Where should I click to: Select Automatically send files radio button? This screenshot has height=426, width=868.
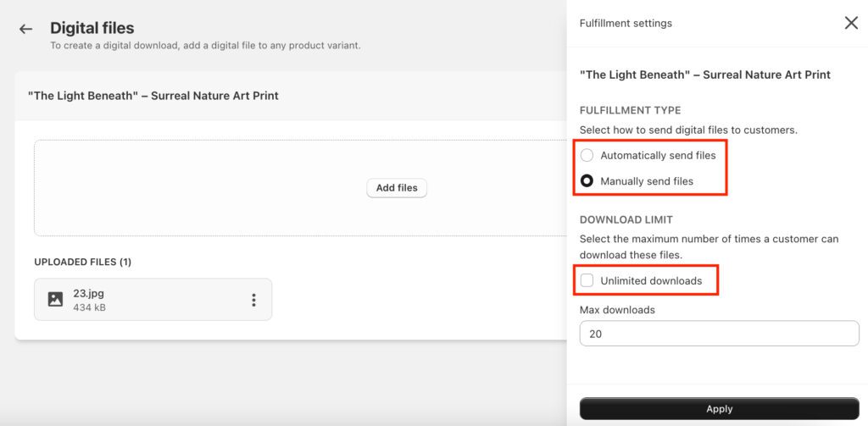tap(587, 155)
